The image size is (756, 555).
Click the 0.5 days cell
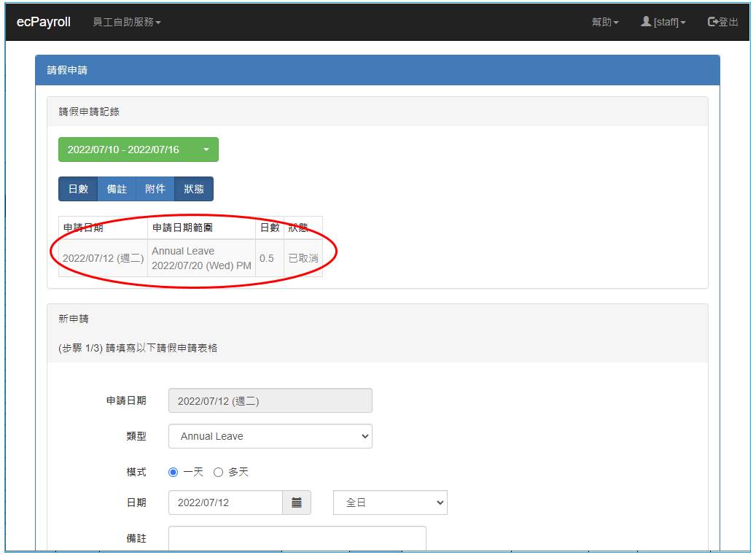click(x=270, y=258)
